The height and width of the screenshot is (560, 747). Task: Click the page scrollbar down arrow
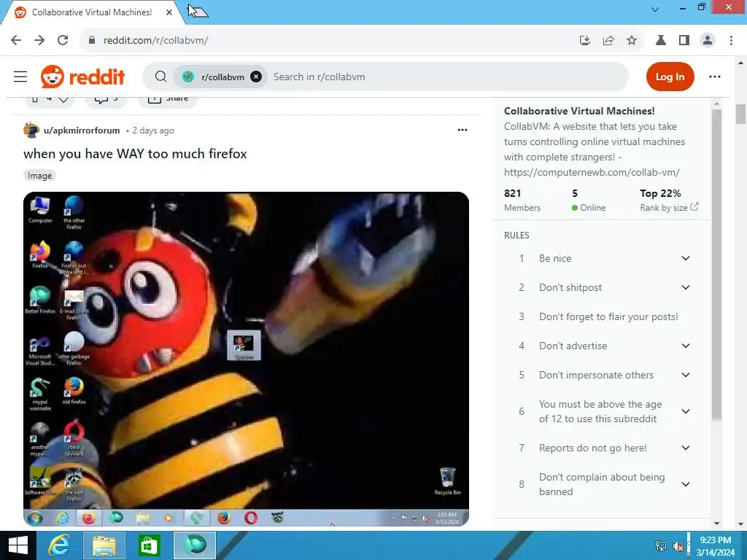click(740, 524)
